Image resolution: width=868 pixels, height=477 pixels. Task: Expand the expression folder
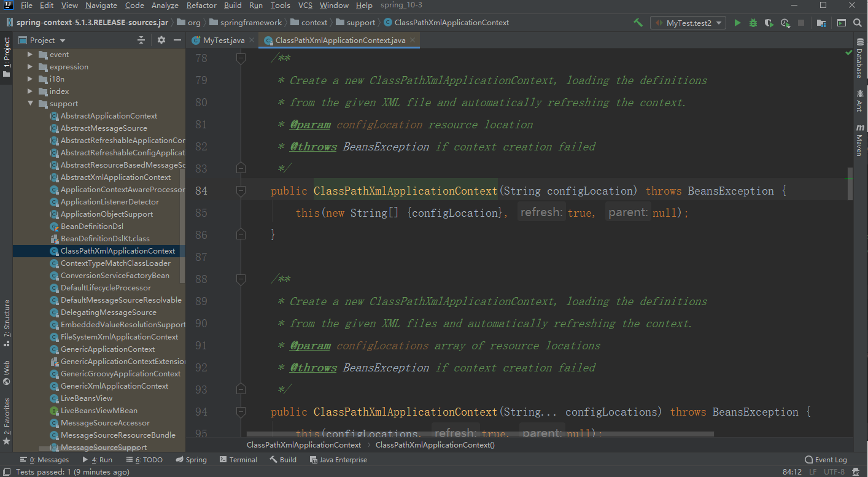(x=29, y=67)
